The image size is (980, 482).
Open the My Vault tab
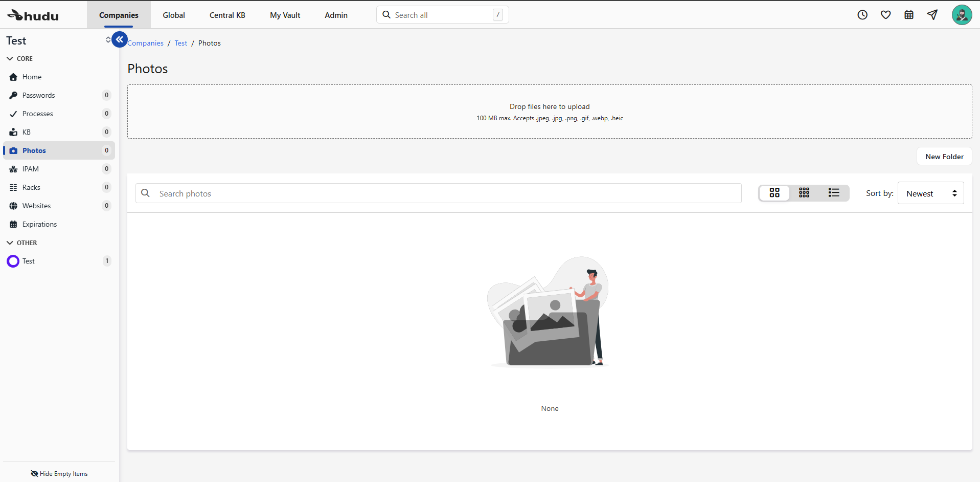pyautogui.click(x=285, y=15)
